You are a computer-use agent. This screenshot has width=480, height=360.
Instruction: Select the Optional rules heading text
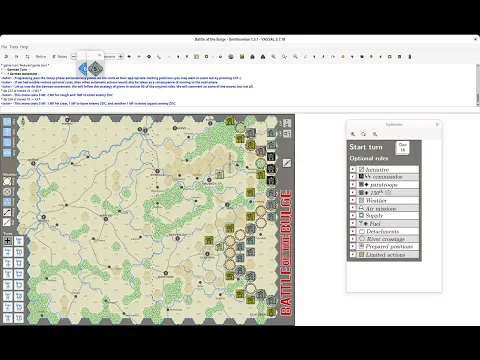pyautogui.click(x=369, y=158)
